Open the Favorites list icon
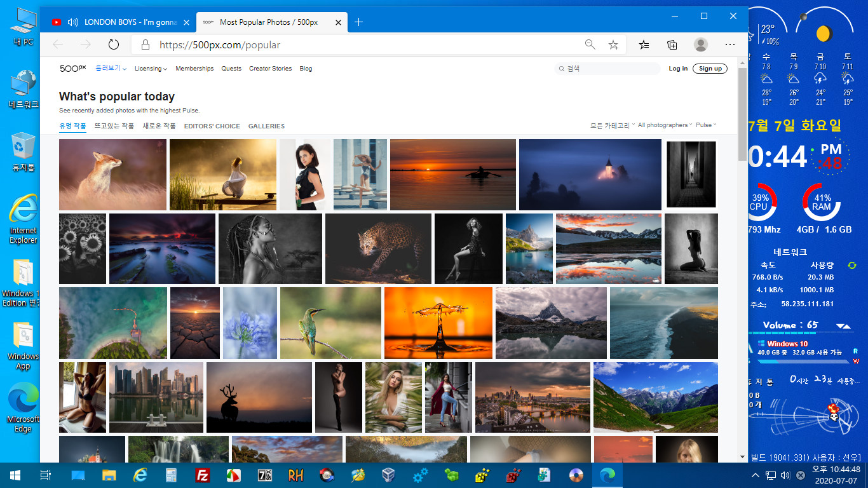 (644, 44)
